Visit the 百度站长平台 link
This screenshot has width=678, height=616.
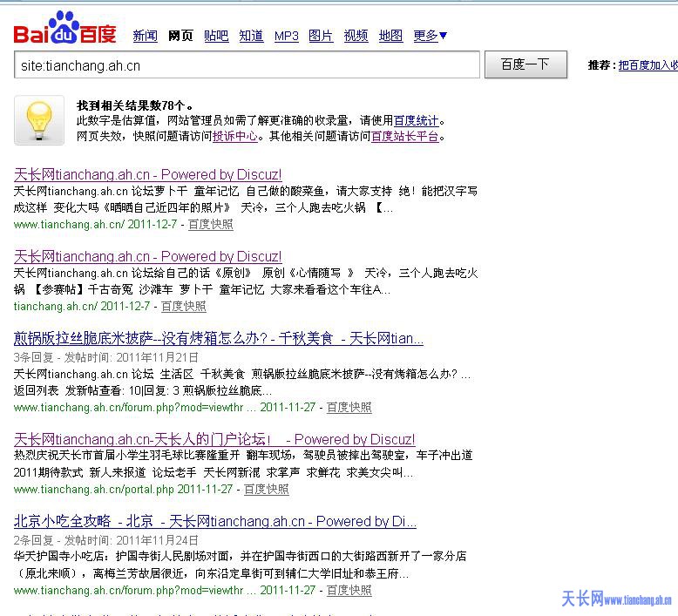405,136
